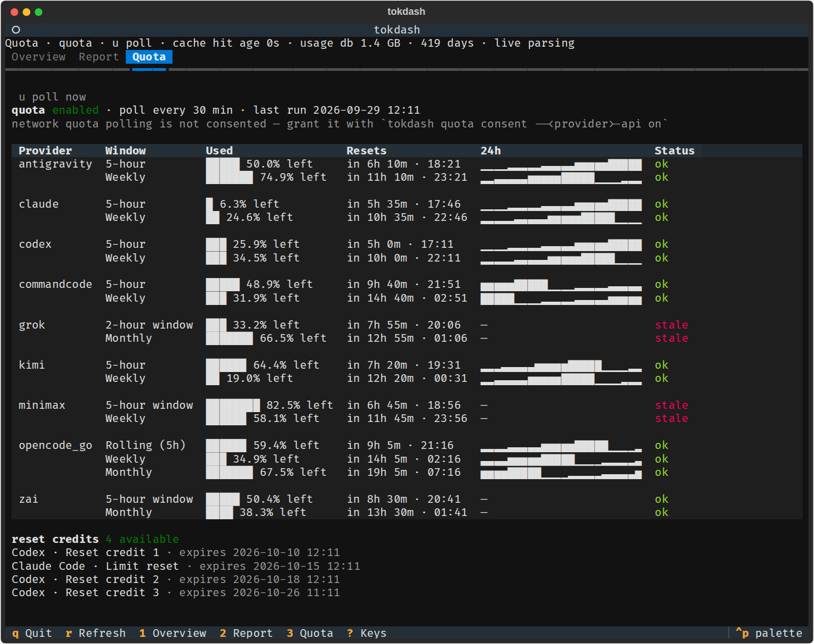Click the codex 5-hour 24h sparkline
Screen dimensions: 814x644
[x=561, y=244]
